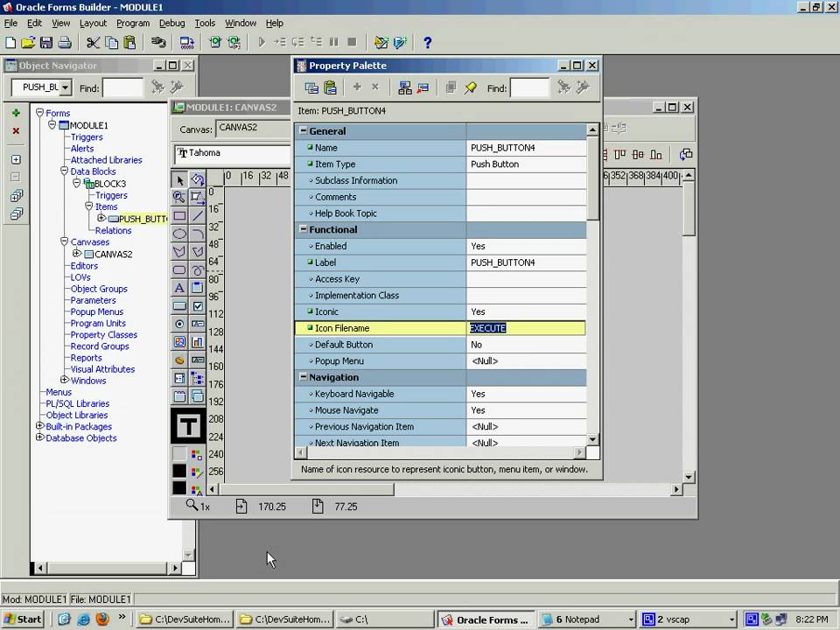Click the blue question mark Help icon
Viewport: 840px width, 630px height.
point(428,42)
